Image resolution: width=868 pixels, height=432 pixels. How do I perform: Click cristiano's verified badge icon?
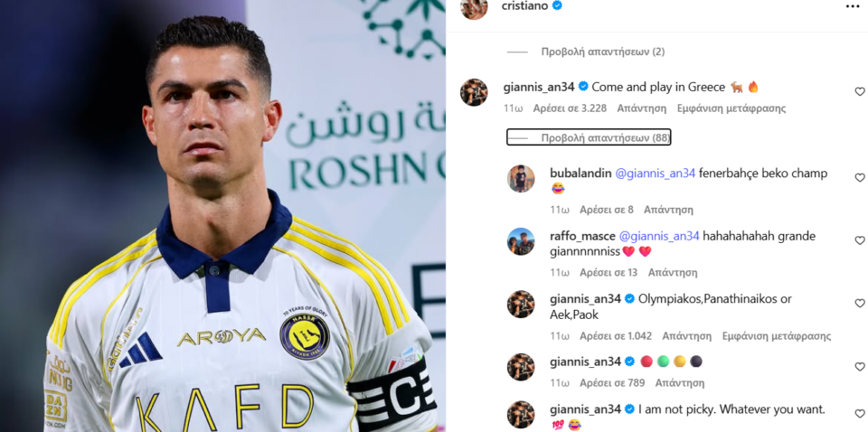(558, 5)
